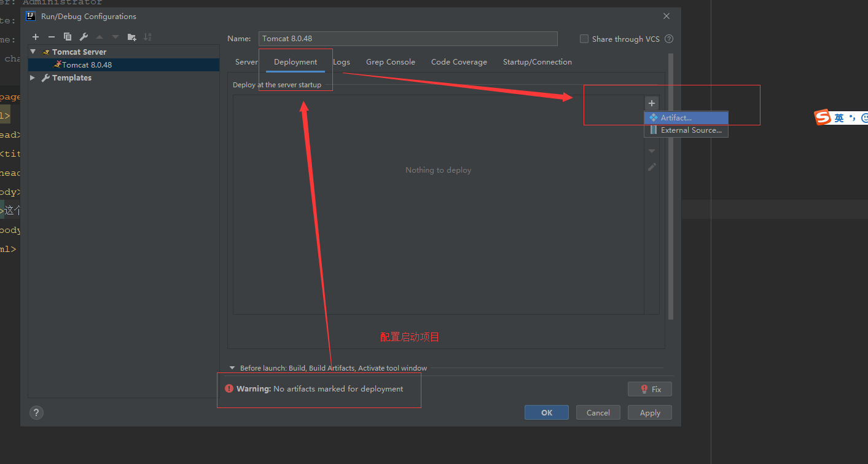Click the Cancel button
Screen dimensions: 868x464
[598, 412]
